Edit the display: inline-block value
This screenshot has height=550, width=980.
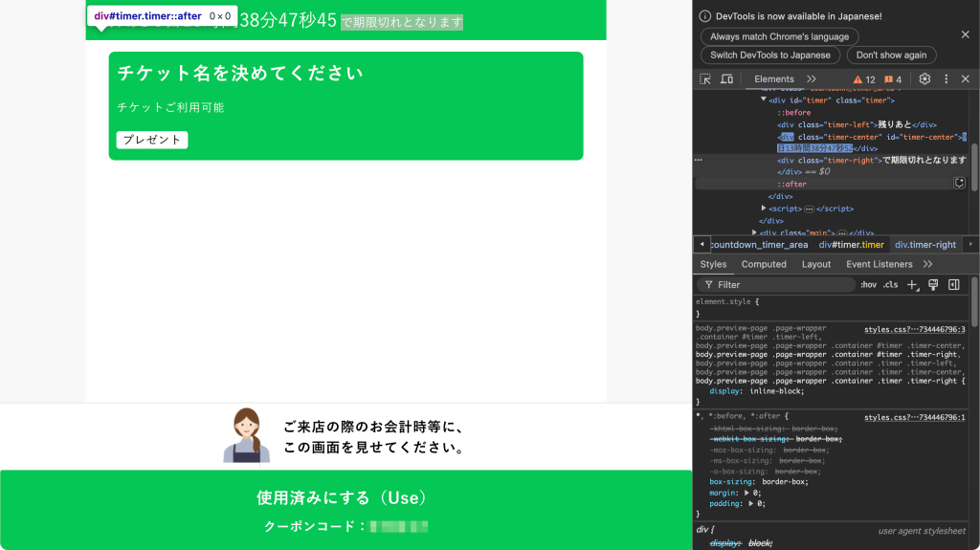tap(776, 391)
